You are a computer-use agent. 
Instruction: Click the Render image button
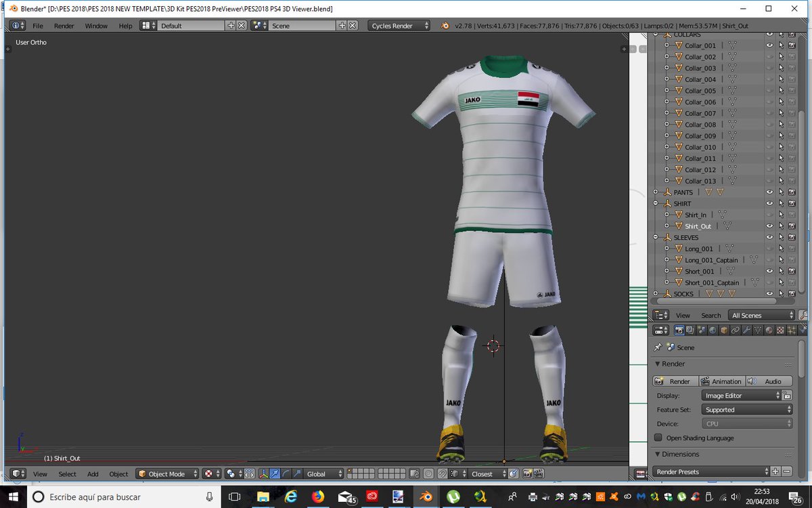(x=675, y=381)
